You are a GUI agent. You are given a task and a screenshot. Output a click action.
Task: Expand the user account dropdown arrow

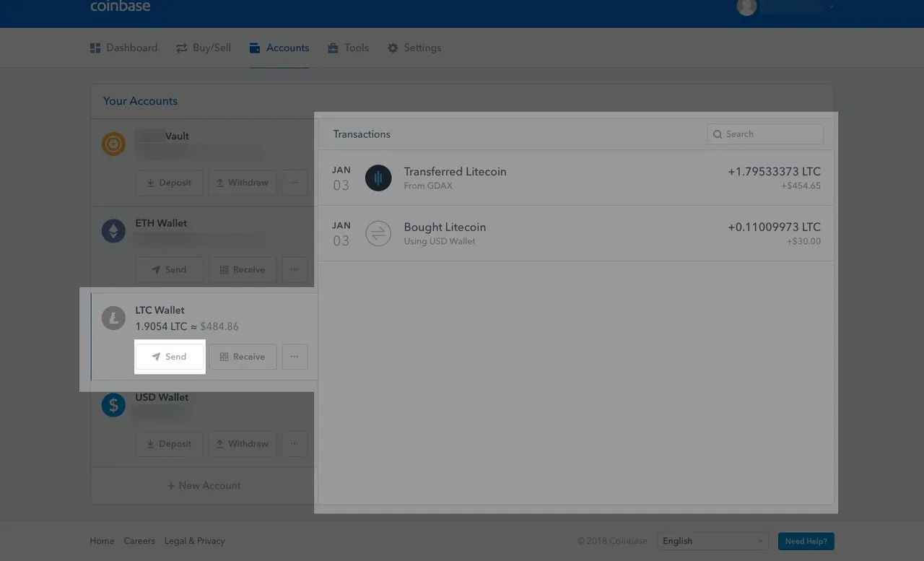(x=831, y=6)
